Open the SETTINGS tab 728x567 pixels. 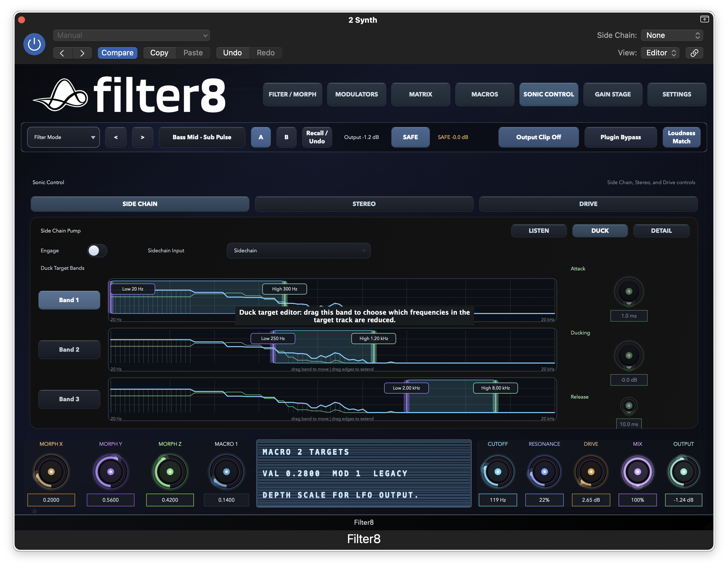click(x=677, y=94)
